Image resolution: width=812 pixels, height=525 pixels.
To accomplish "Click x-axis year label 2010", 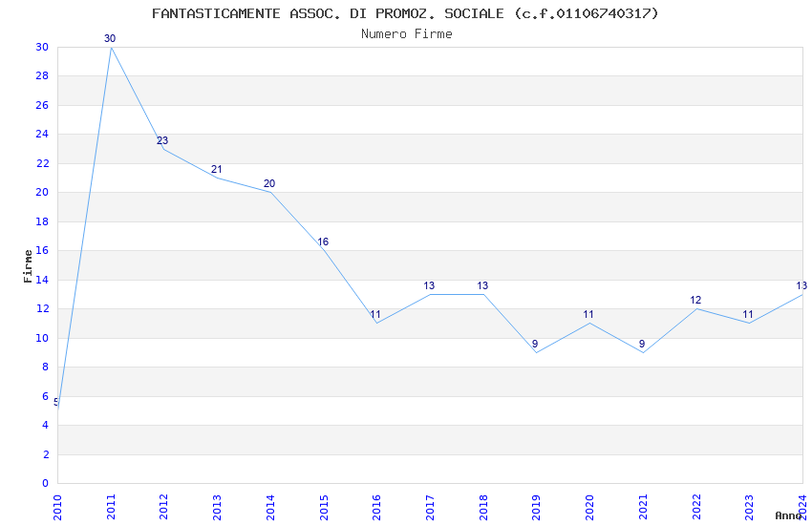I will tap(57, 507).
